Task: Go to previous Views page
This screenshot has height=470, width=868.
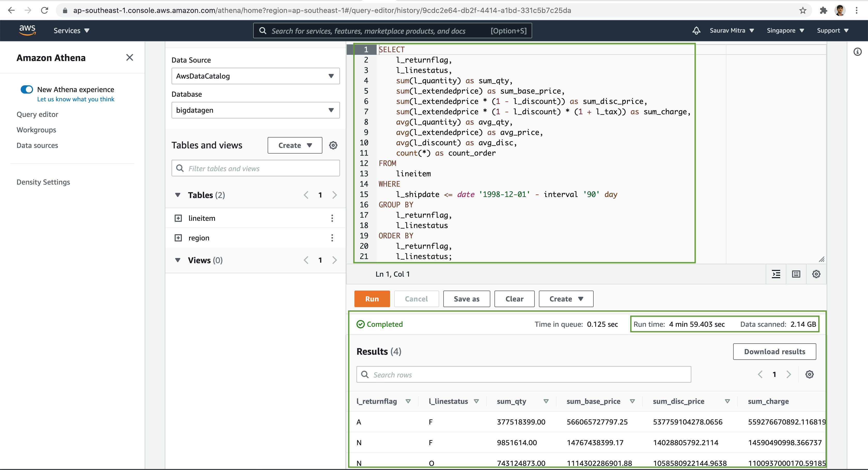Action: 306,260
